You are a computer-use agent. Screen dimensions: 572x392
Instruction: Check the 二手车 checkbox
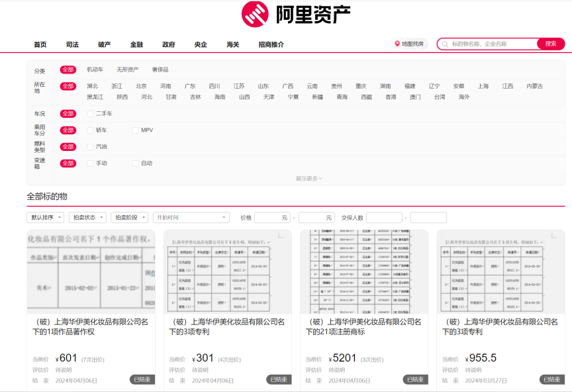point(90,114)
